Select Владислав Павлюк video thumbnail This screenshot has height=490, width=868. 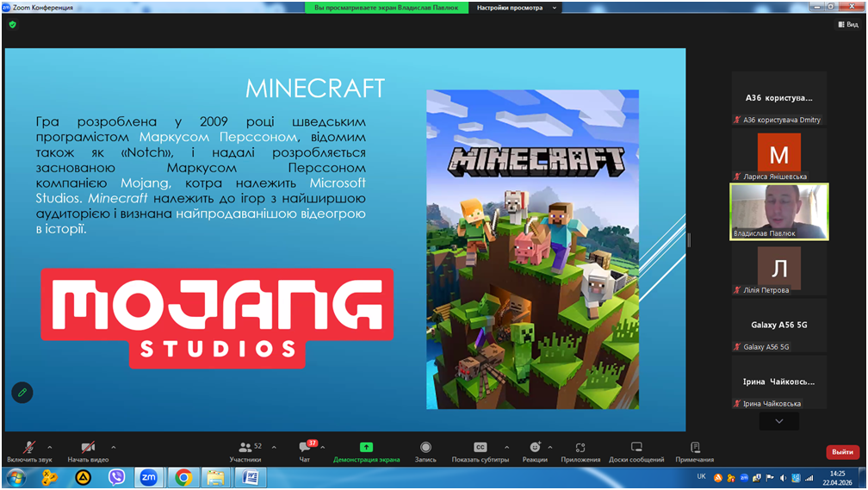pos(778,211)
